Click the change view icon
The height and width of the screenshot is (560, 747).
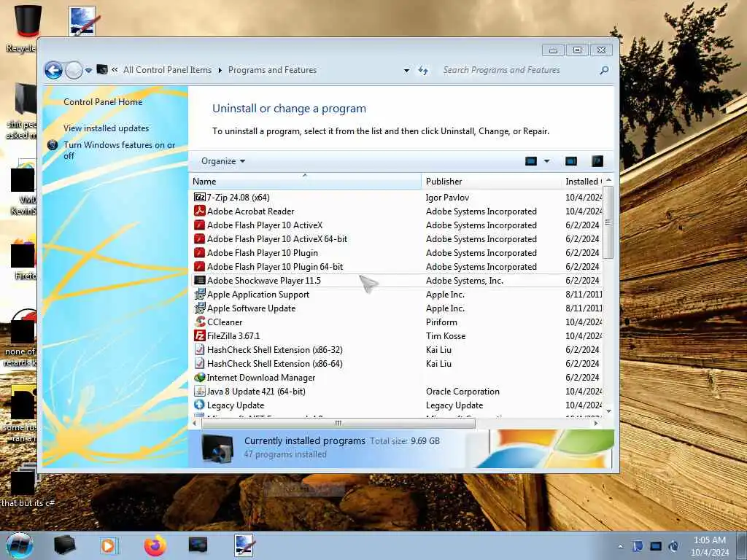[x=531, y=161]
